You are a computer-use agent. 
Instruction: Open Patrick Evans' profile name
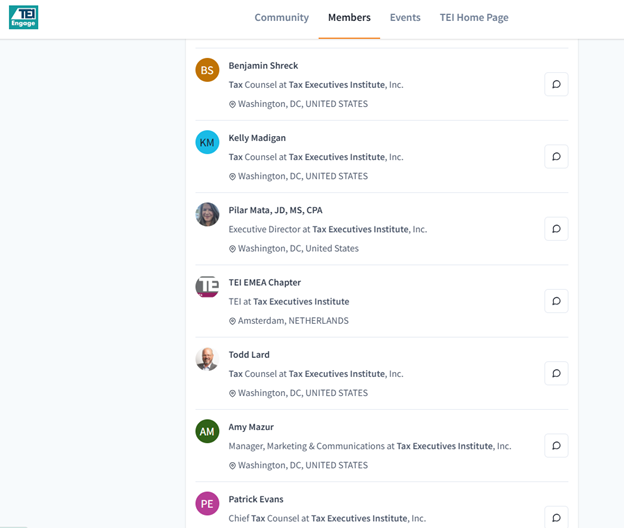pyautogui.click(x=255, y=499)
